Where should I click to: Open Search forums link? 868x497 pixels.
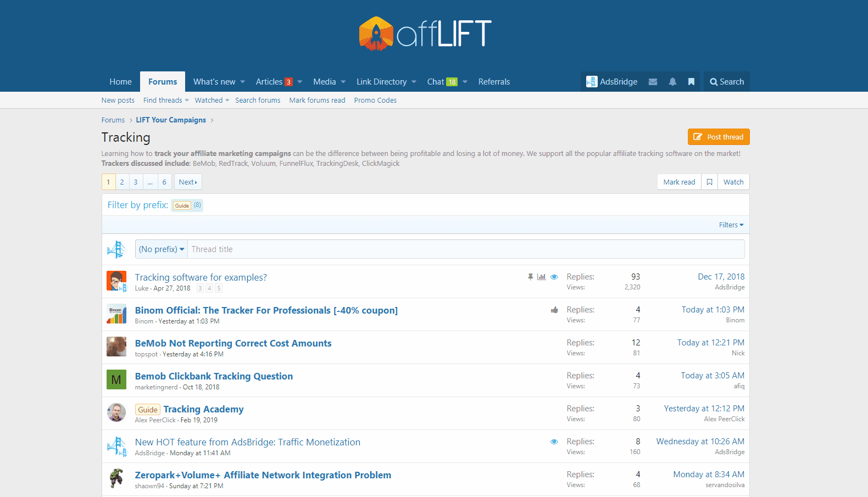[258, 100]
